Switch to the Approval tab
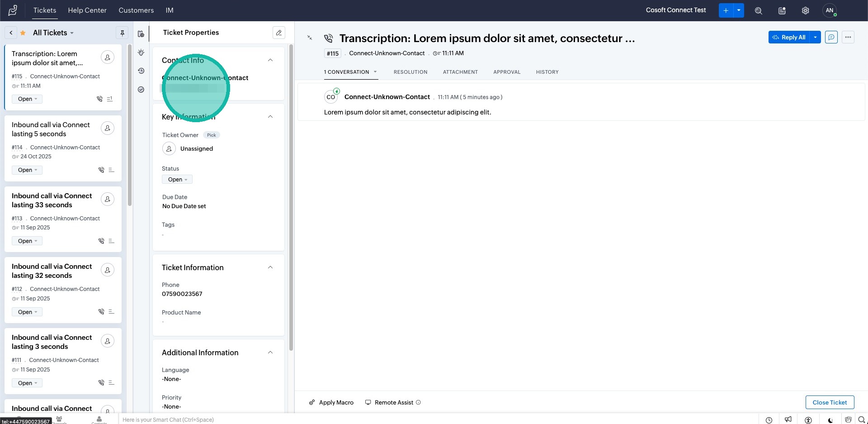 507,72
